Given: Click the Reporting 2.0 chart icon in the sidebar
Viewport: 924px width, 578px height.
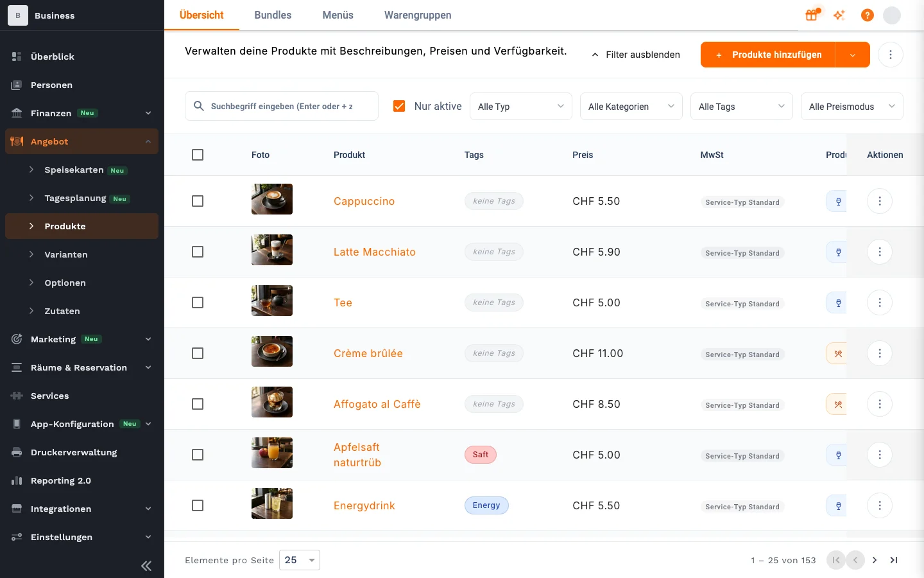Looking at the screenshot, I should tap(17, 480).
